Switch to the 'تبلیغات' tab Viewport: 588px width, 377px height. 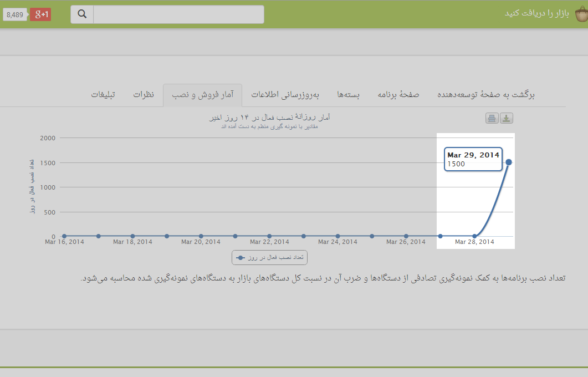tap(103, 95)
